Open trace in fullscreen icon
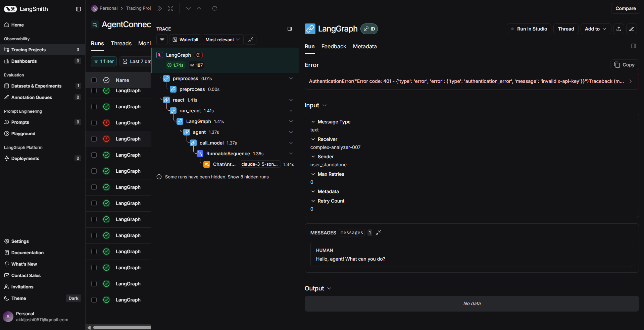 (170, 8)
